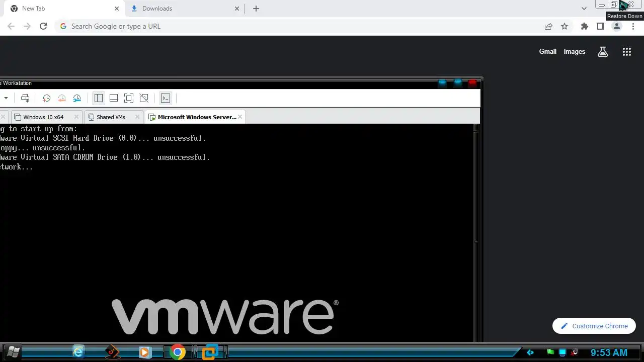Screen dimensions: 644x362
Task: Open Windows Media Player from taskbar
Action: click(x=144, y=352)
